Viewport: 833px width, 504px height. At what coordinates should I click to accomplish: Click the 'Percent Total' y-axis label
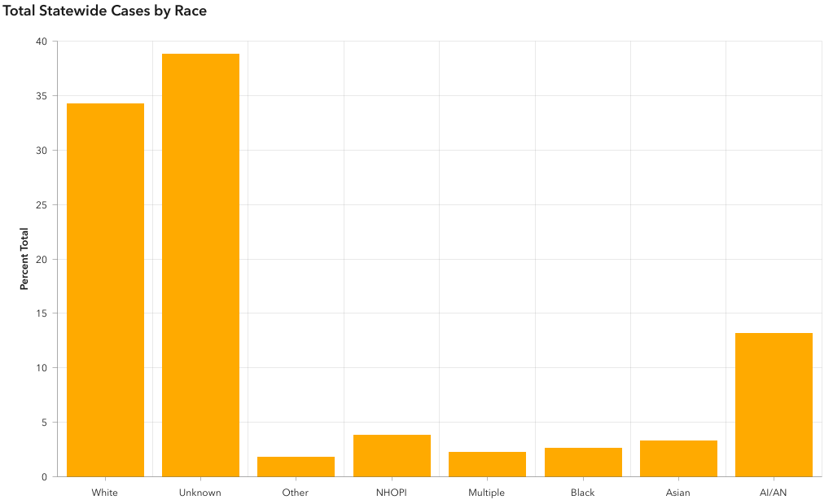(24, 259)
